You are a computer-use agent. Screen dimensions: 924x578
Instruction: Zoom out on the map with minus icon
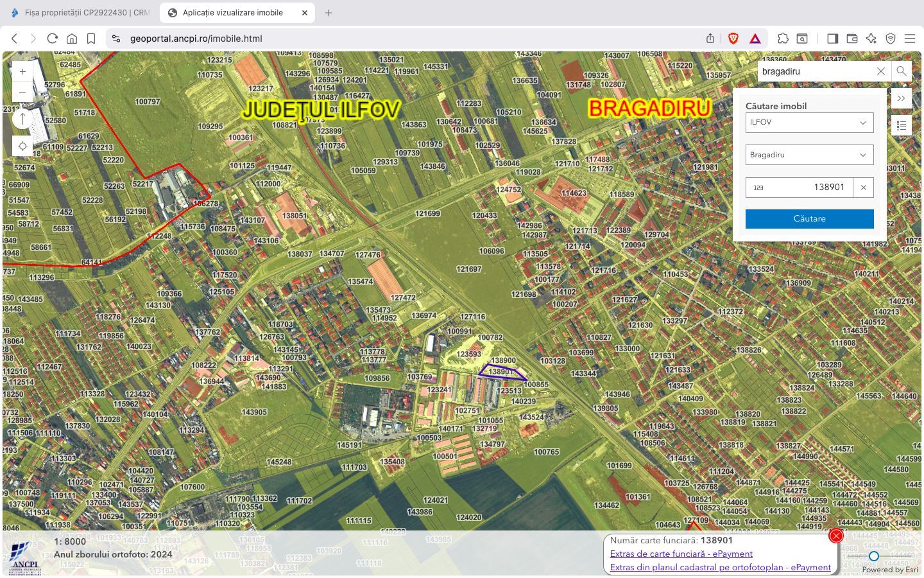(x=22, y=92)
